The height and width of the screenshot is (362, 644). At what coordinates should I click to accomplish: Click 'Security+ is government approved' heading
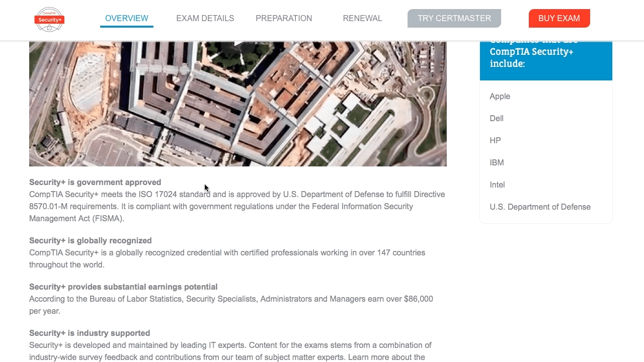coord(95,183)
